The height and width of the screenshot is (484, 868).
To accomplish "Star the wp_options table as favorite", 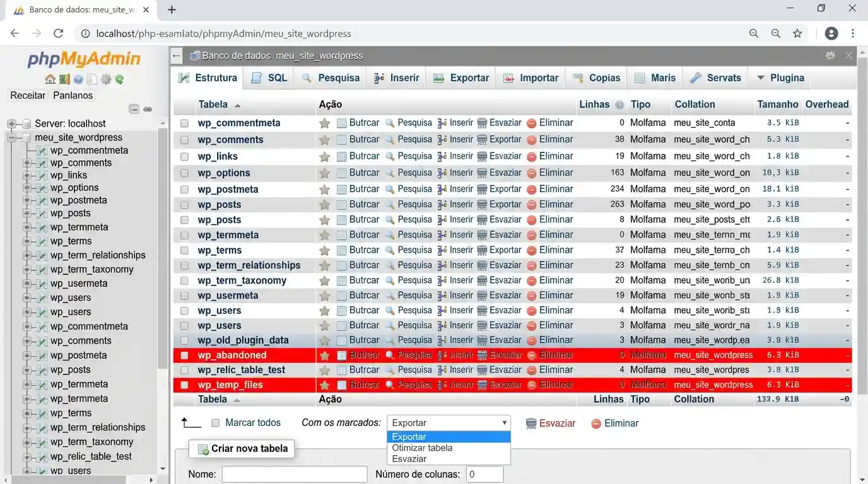I will click(x=324, y=173).
